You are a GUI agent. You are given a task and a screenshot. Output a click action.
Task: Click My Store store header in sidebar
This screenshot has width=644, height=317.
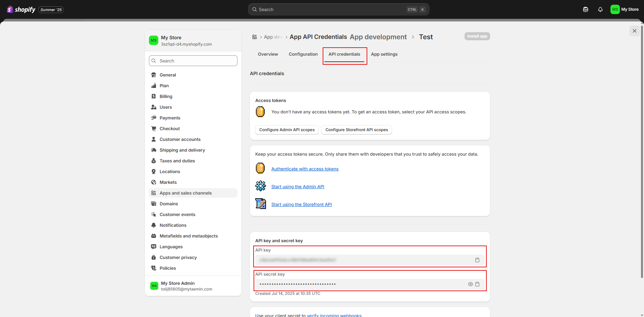click(x=193, y=41)
